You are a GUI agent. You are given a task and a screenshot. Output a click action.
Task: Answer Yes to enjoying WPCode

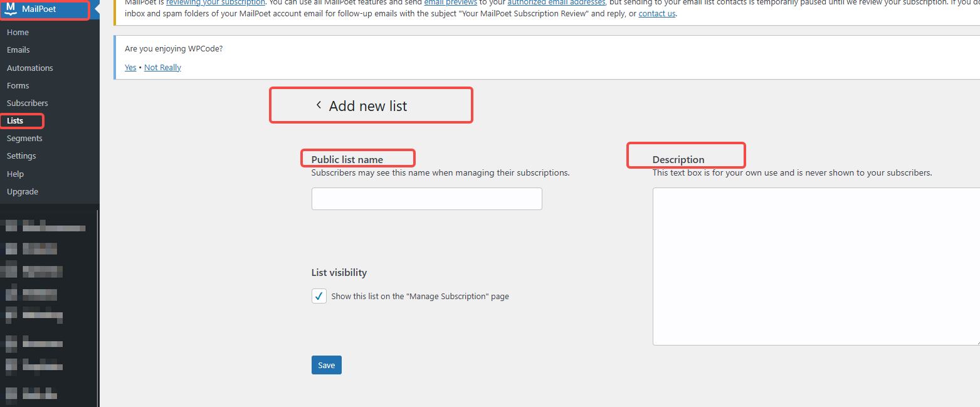(130, 67)
